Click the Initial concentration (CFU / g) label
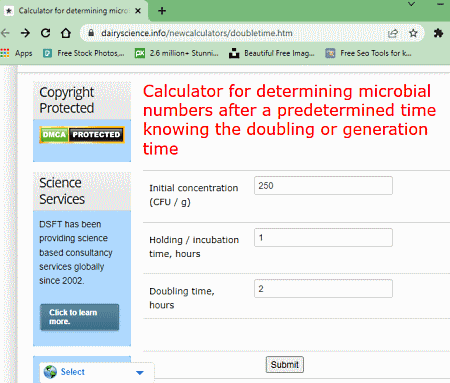Image resolution: width=450 pixels, height=383 pixels. tap(194, 195)
